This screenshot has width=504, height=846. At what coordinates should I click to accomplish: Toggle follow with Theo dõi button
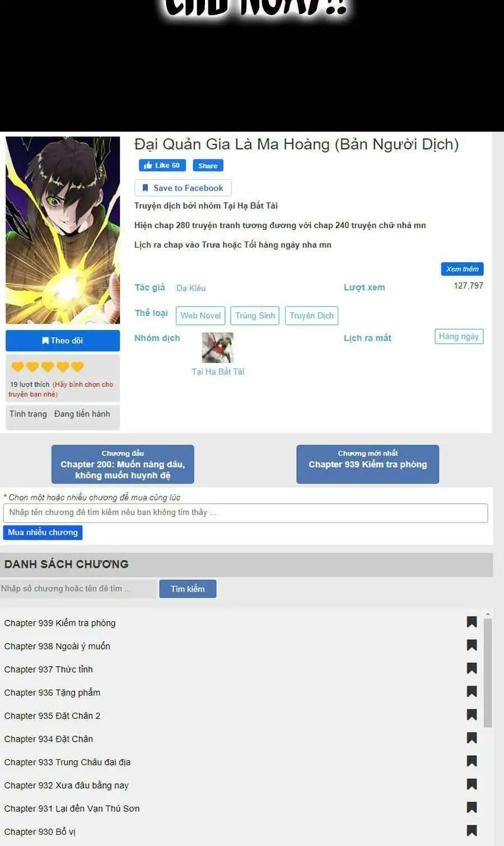[x=63, y=341]
